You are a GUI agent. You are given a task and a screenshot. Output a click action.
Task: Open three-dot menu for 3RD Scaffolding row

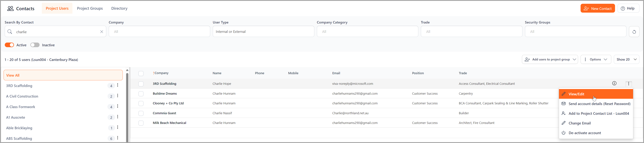point(628,84)
